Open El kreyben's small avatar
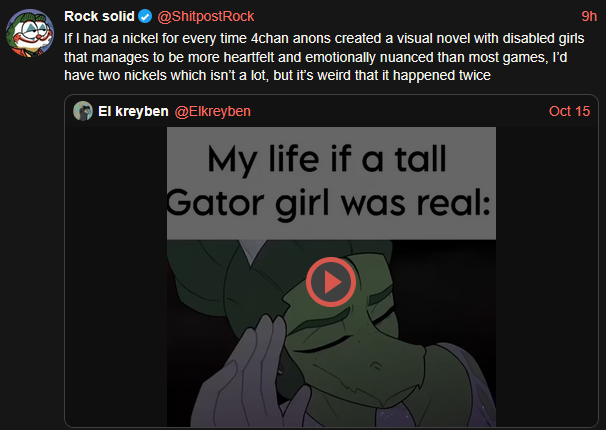 [x=83, y=110]
